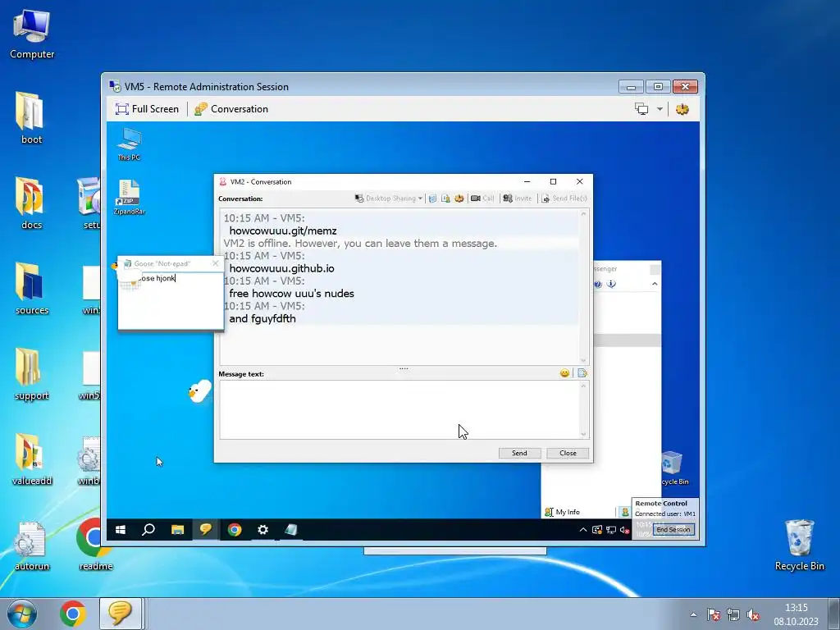Click Send File(s) in conversation toolbar
The image size is (840, 630).
click(564, 199)
